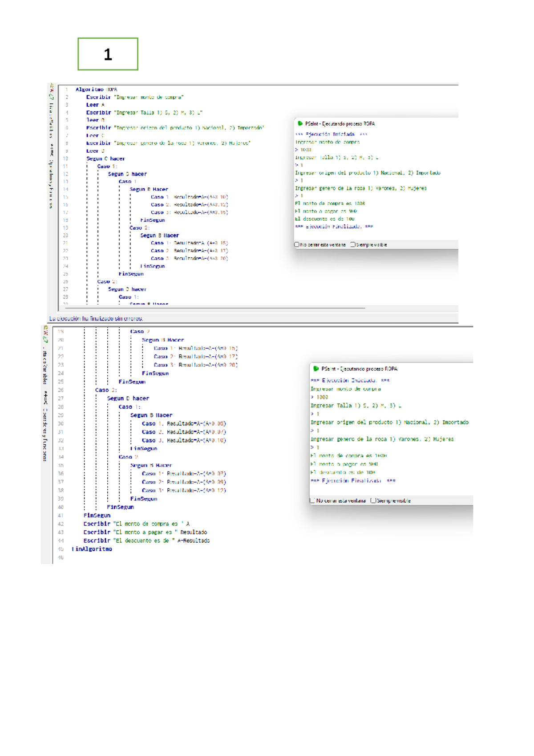Enable 'No cerrar esta ventana' in first console
This screenshot has width=534, height=756.
[297, 244]
